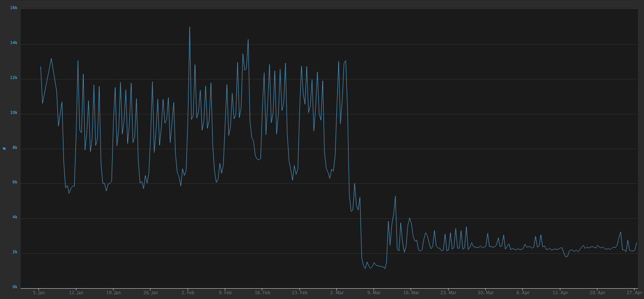Click the 9. Mar date label
644x299 pixels.
point(374,293)
